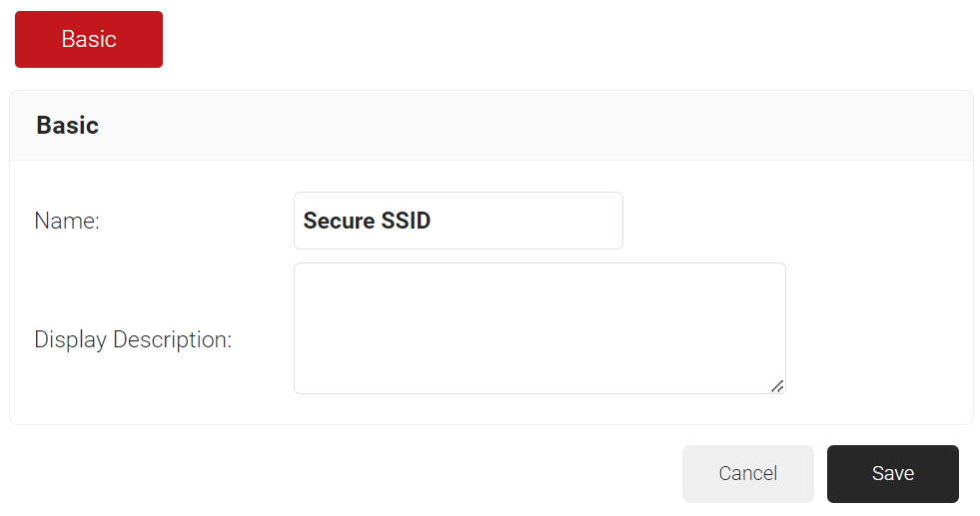
Task: Save the SSID settings
Action: [892, 473]
